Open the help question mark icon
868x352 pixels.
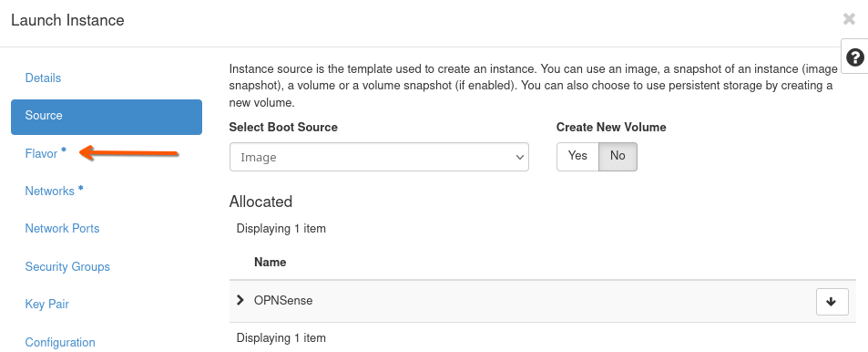[x=854, y=57]
